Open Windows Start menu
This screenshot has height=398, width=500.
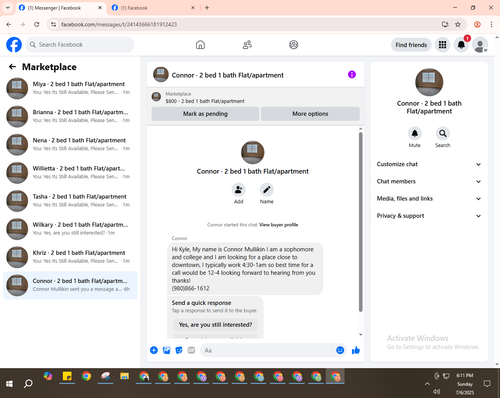(x=9, y=384)
